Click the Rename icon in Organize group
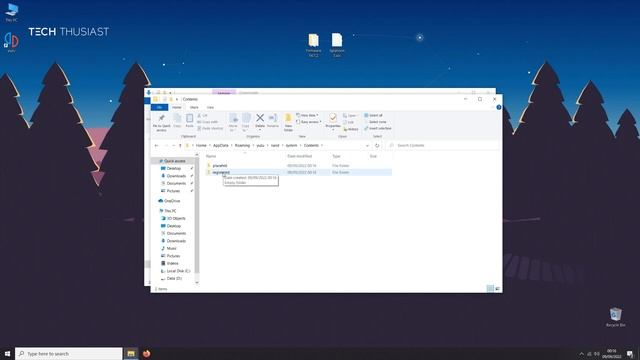The height and width of the screenshot is (360, 640). coord(273,118)
